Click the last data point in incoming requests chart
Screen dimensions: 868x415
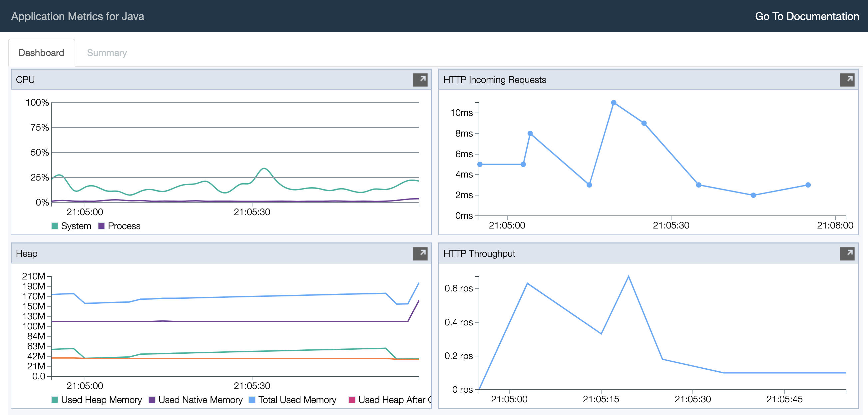click(x=808, y=185)
